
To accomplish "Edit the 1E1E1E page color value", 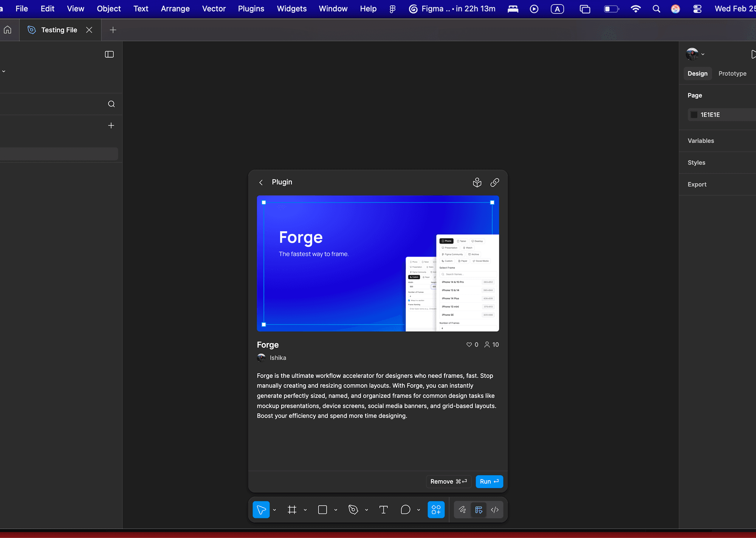I will point(710,115).
